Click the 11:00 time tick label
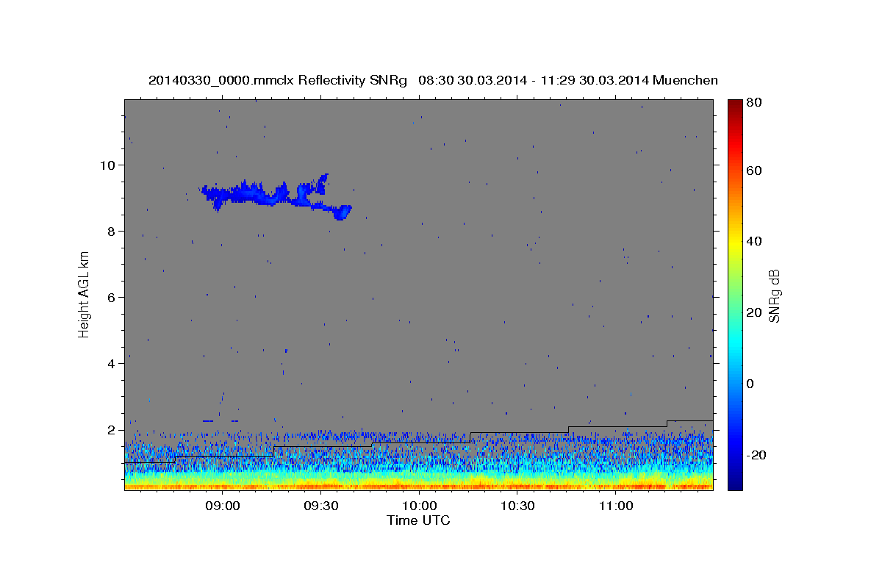The height and width of the screenshot is (588, 882). tap(615, 506)
